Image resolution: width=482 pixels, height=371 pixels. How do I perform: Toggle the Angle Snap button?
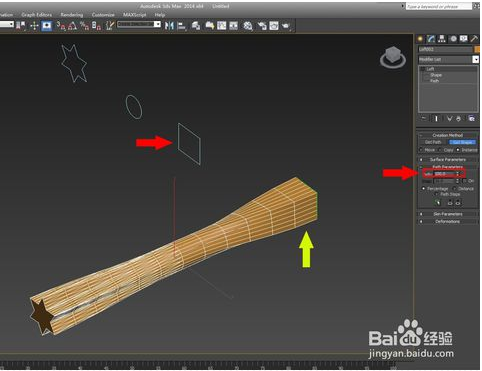[72, 26]
